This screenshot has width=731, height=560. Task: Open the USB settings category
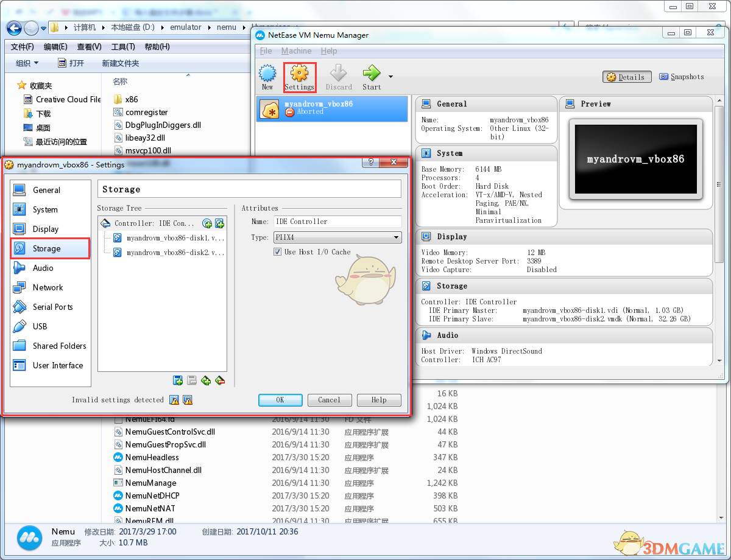coord(51,326)
